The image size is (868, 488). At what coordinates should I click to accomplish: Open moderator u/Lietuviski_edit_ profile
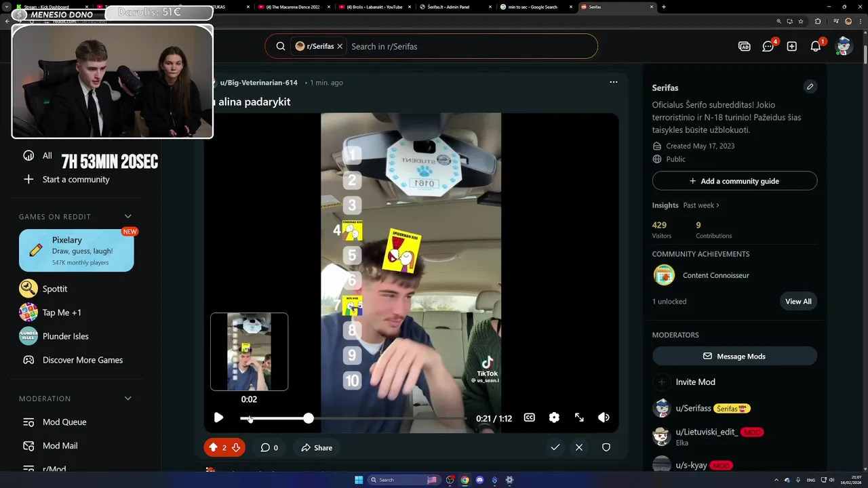pos(707,432)
